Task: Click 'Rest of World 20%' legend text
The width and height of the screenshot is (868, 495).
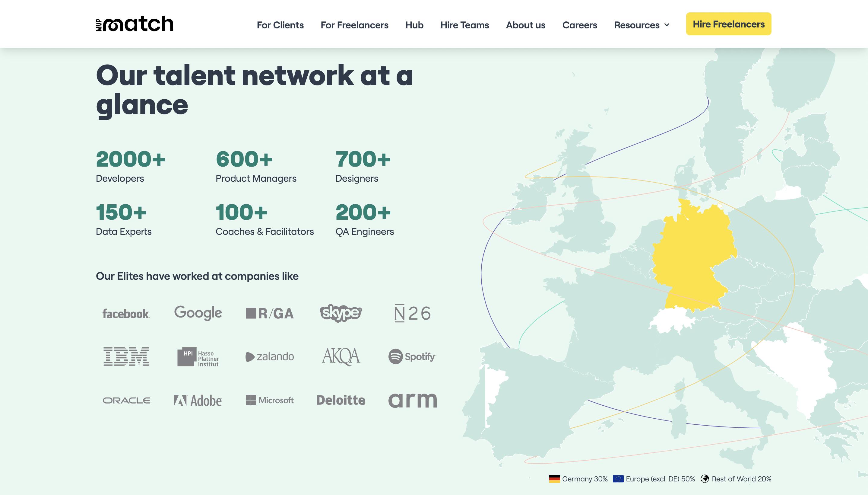Action: [741, 479]
